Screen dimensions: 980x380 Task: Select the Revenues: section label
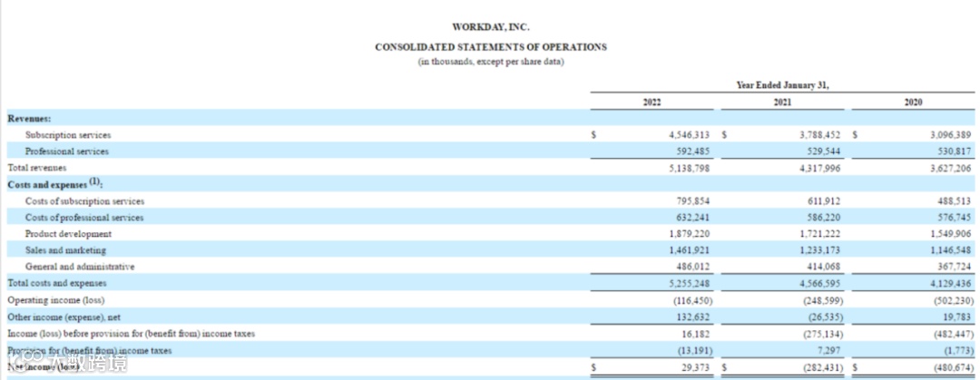coord(29,118)
